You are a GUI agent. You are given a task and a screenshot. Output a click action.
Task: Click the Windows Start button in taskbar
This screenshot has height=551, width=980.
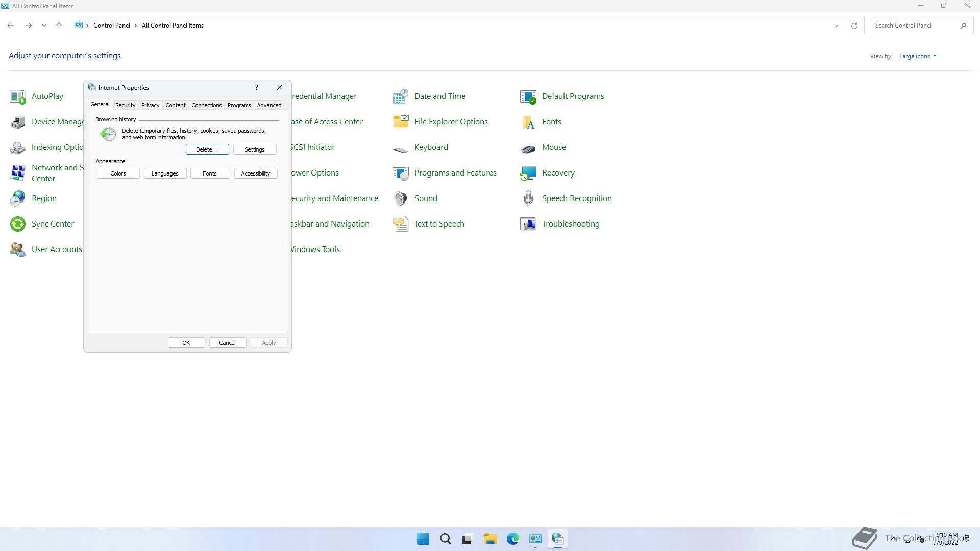423,539
